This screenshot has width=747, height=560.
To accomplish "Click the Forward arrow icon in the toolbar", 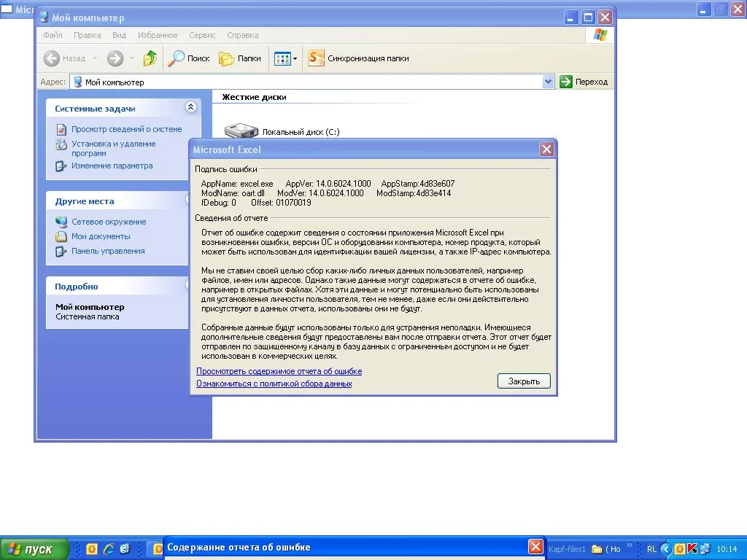I will pyautogui.click(x=115, y=58).
